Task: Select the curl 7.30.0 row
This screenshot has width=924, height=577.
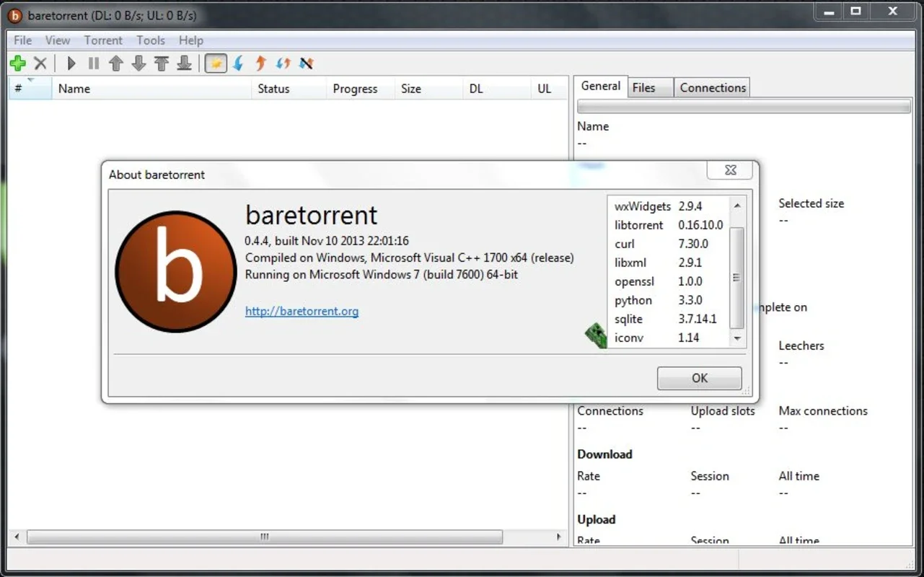Action: tap(669, 244)
